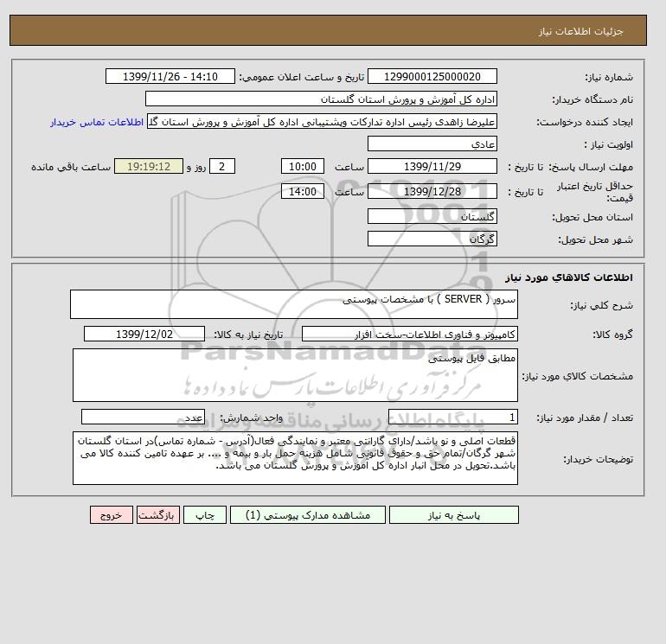Screen dimensions: 666x644
Task: Click the تاریخ نیاز به کالا label
Action: (248, 335)
